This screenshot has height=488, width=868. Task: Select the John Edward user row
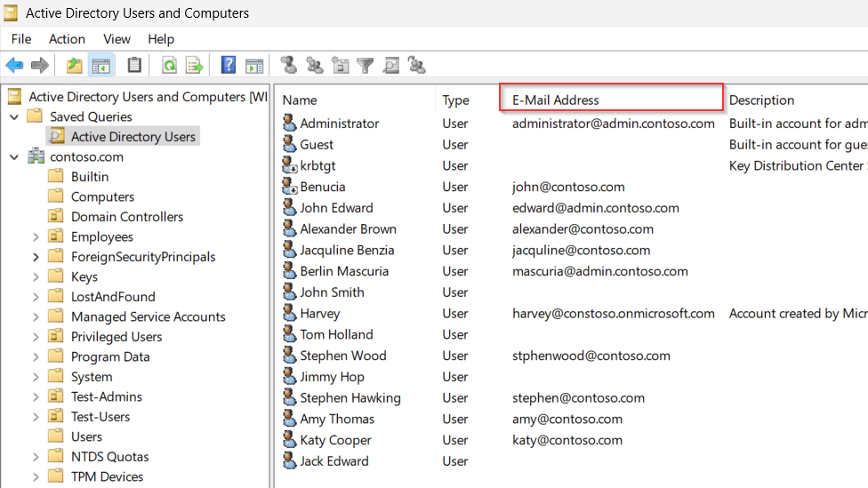coord(336,208)
